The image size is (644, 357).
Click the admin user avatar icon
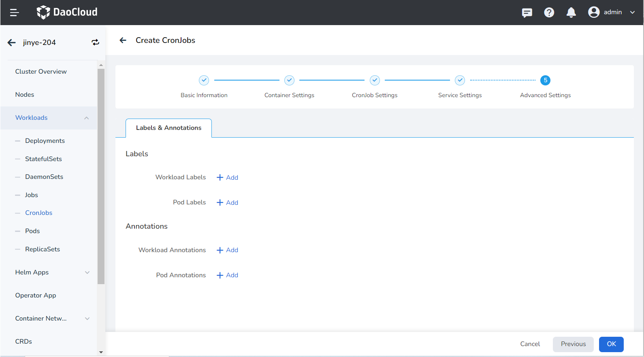click(x=594, y=12)
